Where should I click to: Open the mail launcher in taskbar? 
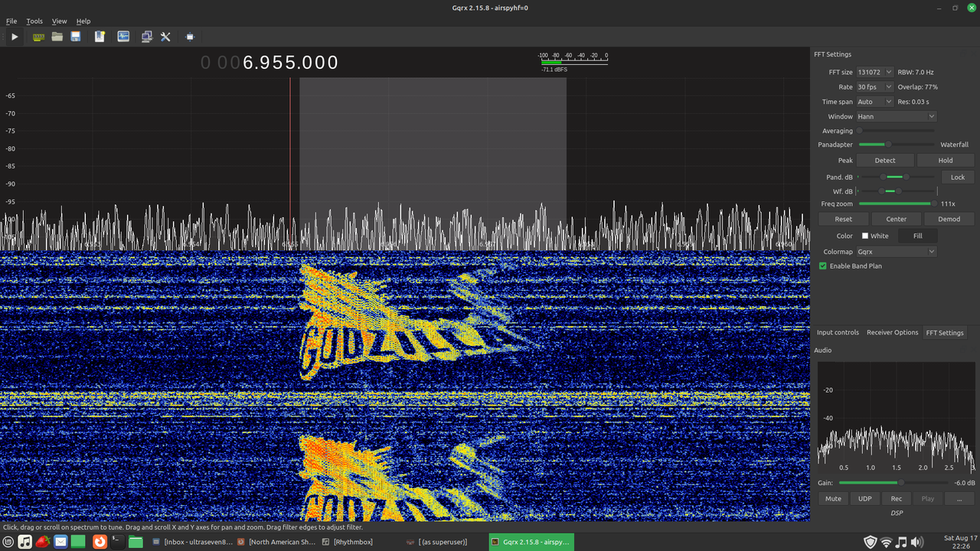tap(60, 542)
